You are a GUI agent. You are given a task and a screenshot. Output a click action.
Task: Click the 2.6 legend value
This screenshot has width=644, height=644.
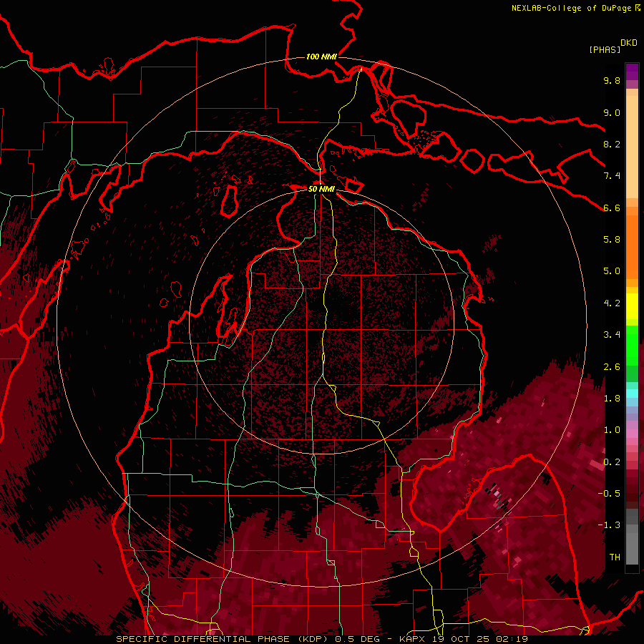pos(612,367)
